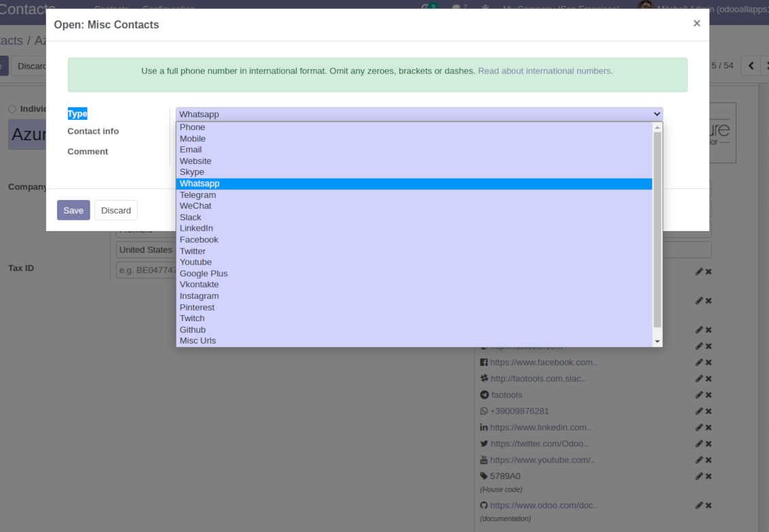Edit the faotools.com.slac.. Slack entry
Viewport: 769px width, 532px height.
point(699,378)
